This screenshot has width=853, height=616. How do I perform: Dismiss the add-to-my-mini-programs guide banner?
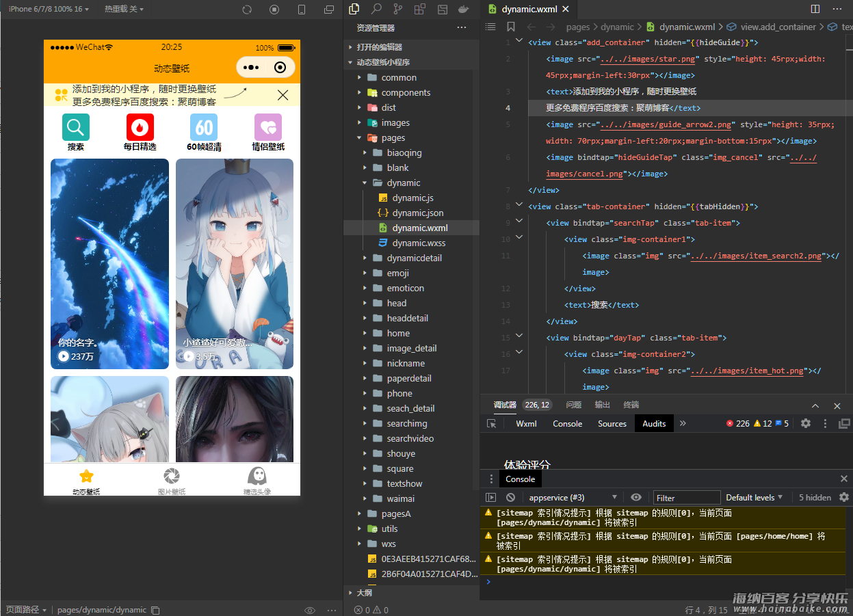[x=283, y=95]
